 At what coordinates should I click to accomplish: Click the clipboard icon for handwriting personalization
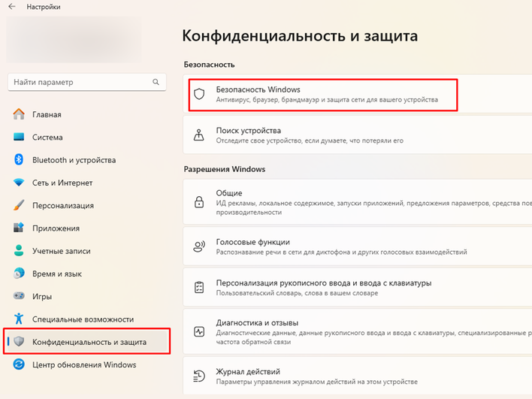[x=199, y=287]
